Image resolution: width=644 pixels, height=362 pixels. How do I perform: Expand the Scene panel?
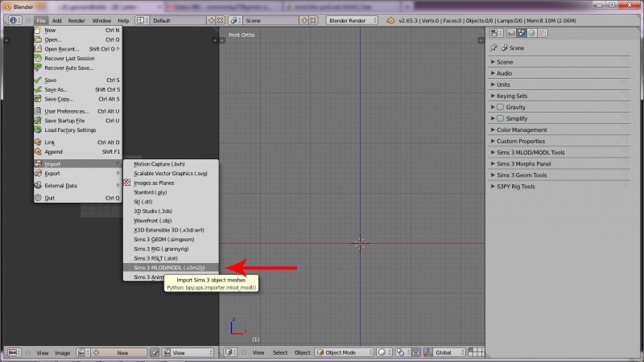point(559,62)
